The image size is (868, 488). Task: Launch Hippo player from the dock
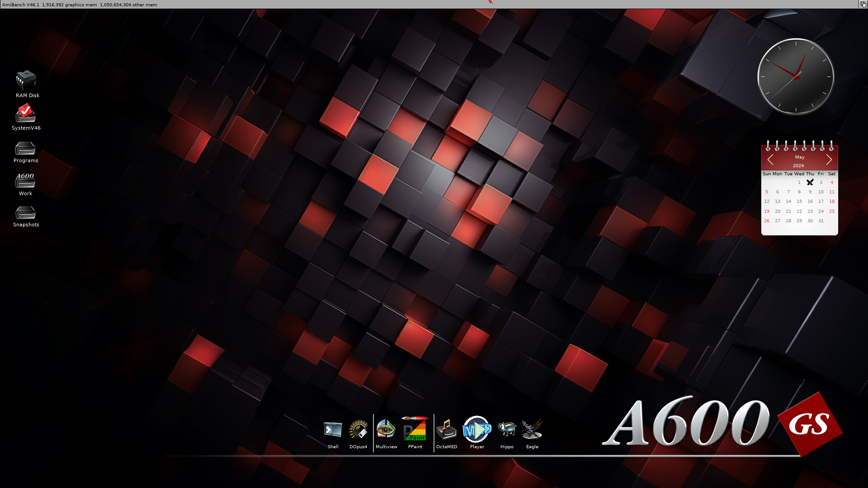[507, 429]
